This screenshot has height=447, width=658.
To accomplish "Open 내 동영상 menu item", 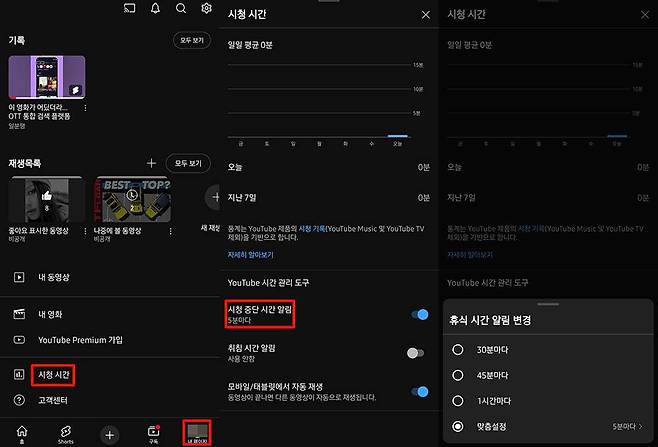I will pyautogui.click(x=110, y=277).
